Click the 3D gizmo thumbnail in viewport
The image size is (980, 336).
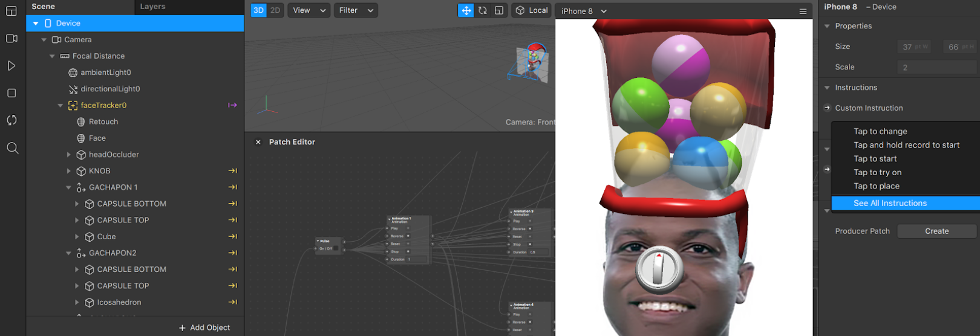coord(529,62)
